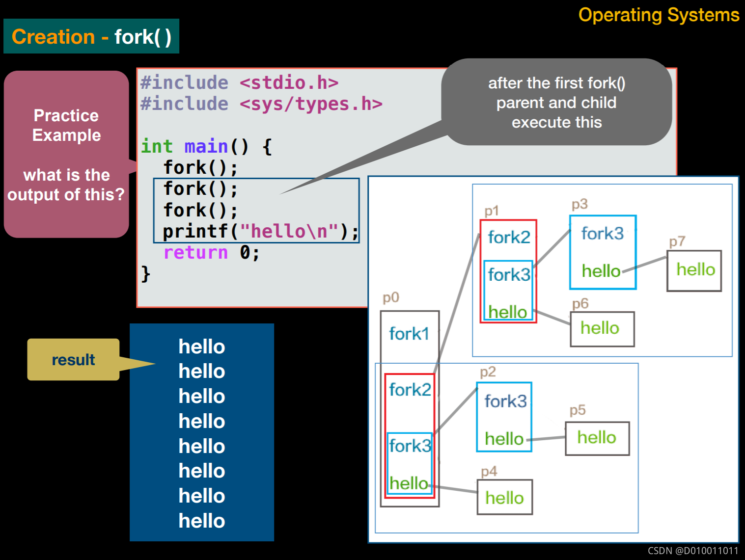Select the "Practice Example" heading text
The width and height of the screenshot is (745, 560).
66,125
